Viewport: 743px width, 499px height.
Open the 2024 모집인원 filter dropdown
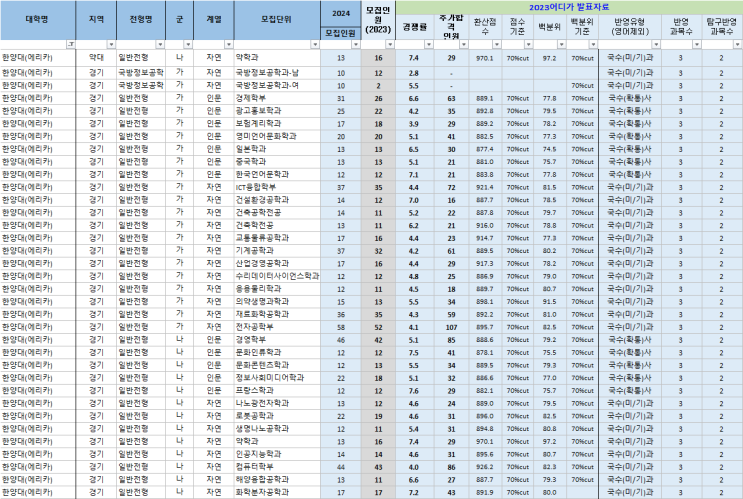point(356,45)
